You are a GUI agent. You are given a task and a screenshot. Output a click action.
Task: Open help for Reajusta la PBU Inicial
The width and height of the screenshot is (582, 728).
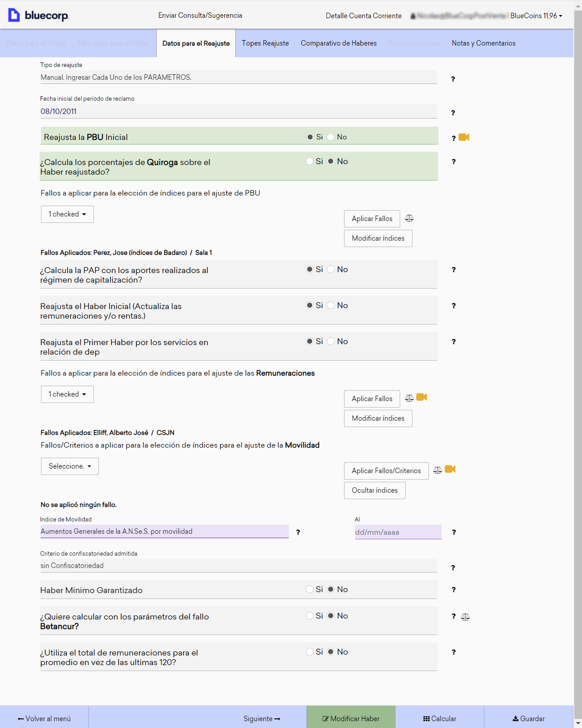[x=453, y=138]
